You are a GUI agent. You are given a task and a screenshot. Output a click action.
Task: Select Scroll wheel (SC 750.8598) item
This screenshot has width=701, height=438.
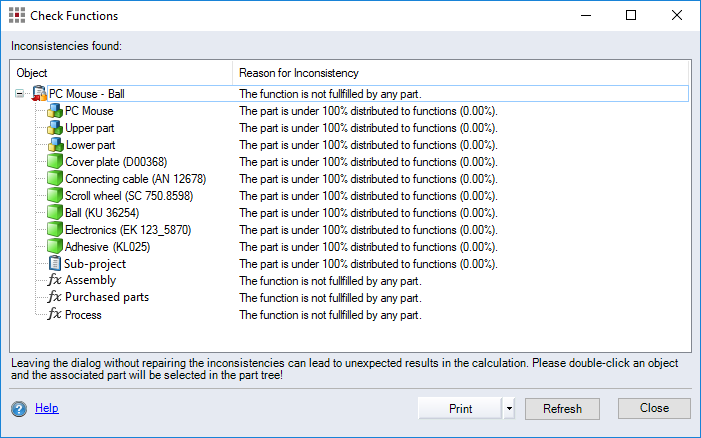point(129,196)
